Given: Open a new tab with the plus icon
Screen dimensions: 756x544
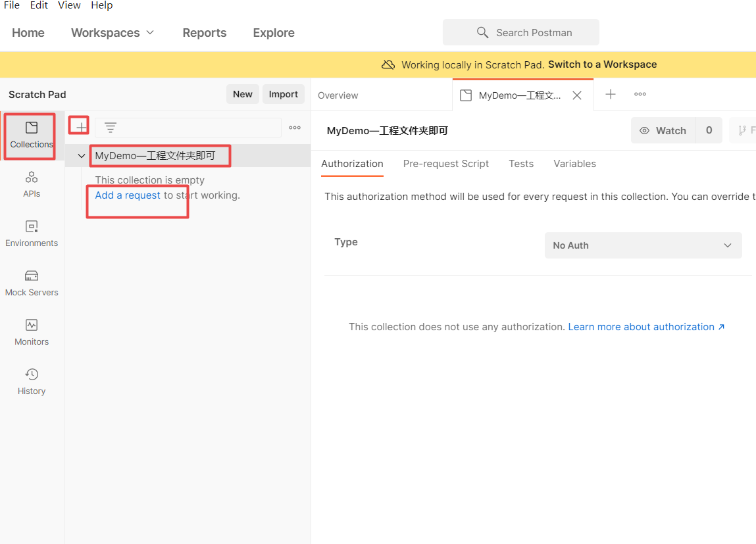Looking at the screenshot, I should click(611, 95).
